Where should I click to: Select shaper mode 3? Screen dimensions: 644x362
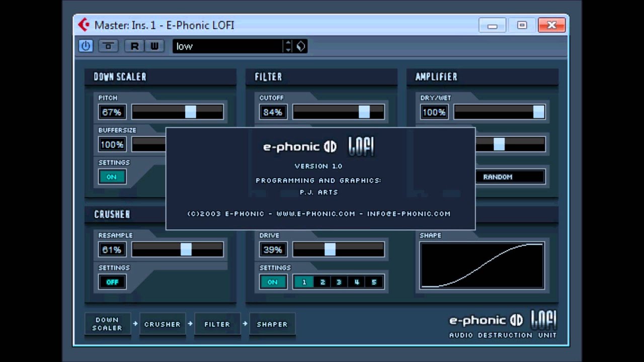click(339, 282)
